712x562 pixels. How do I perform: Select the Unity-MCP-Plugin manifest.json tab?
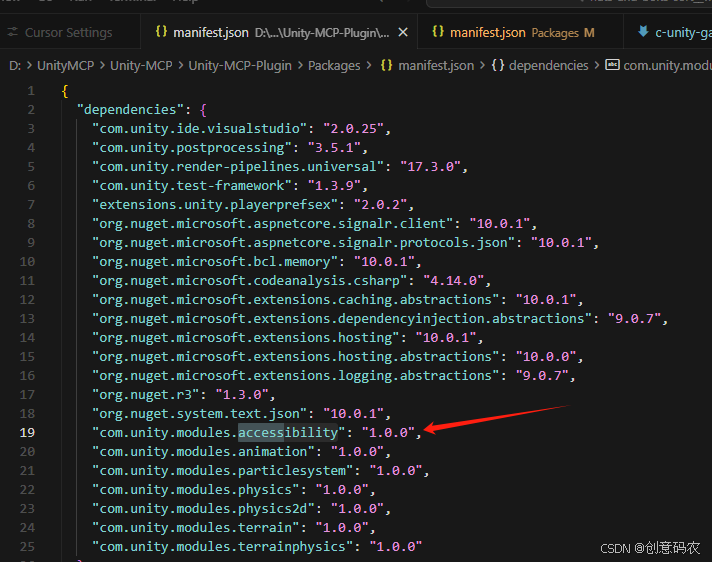tap(279, 33)
